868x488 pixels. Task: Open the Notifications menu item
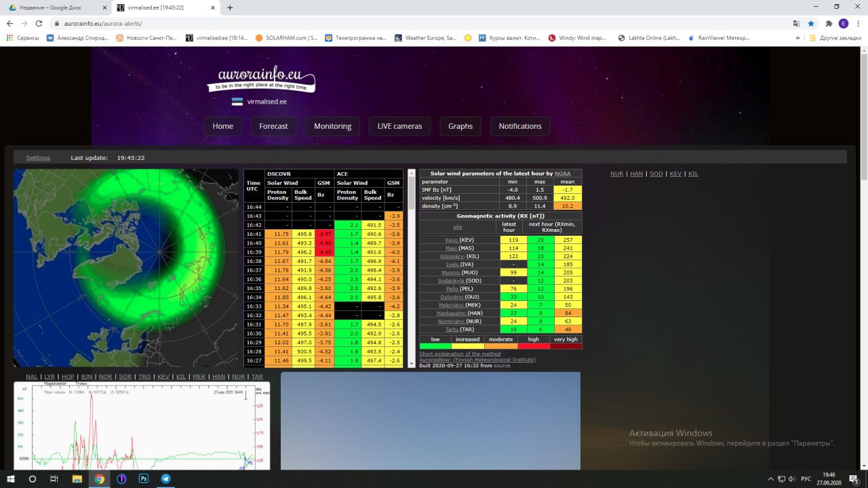tap(520, 126)
